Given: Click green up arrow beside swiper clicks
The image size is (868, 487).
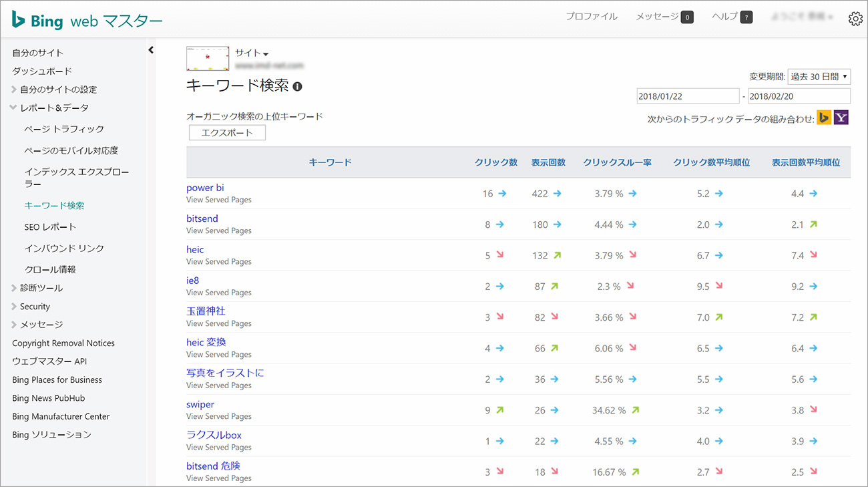Looking at the screenshot, I should pos(499,410).
